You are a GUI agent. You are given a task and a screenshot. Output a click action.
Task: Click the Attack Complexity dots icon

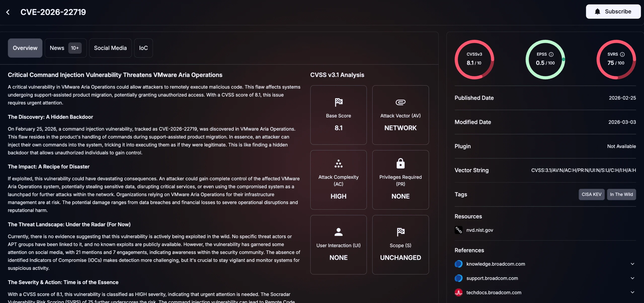tap(338, 163)
